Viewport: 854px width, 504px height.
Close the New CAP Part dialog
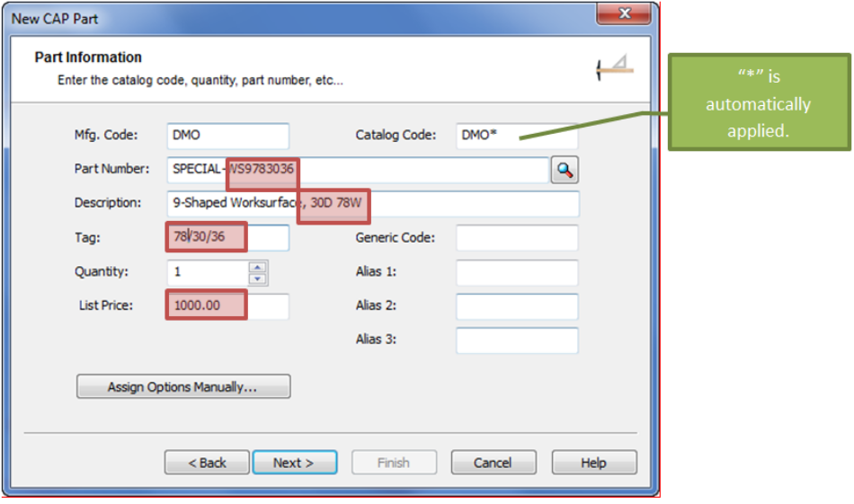624,13
